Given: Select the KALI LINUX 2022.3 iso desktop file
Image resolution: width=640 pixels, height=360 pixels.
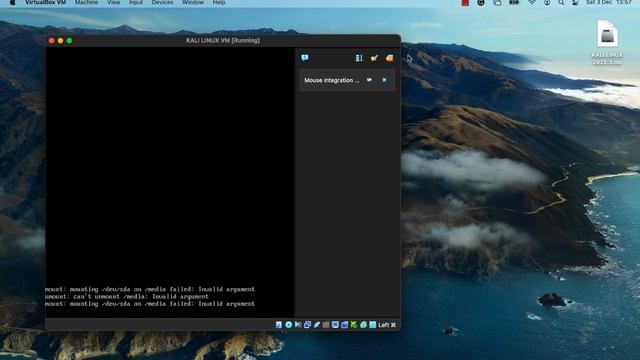Looking at the screenshot, I should 607,42.
